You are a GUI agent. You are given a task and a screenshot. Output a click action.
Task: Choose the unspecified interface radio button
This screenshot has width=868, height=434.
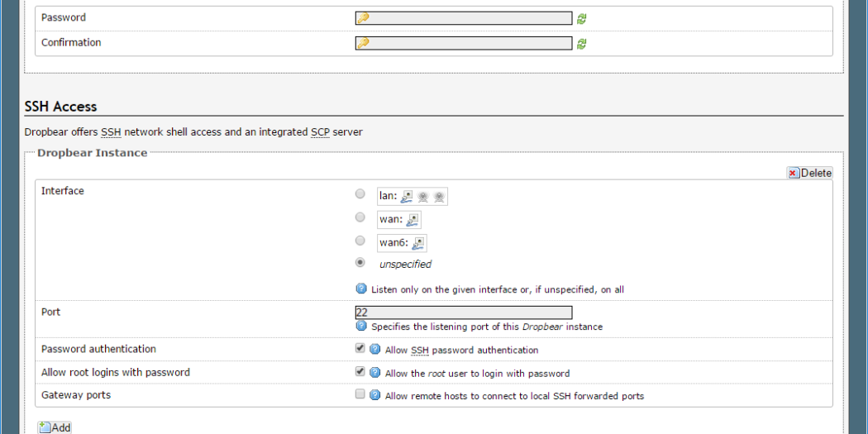pos(360,263)
